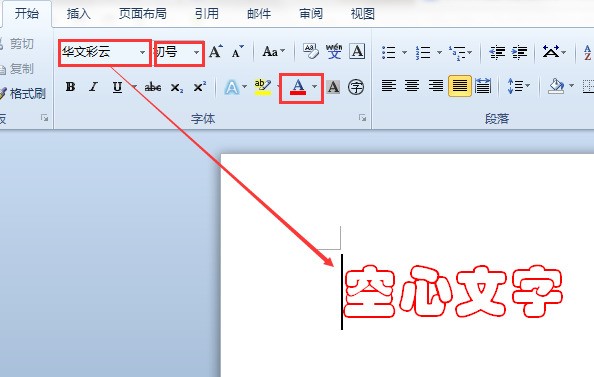Clear formatting with the eraser icon
This screenshot has height=377, width=594.
(x=311, y=52)
